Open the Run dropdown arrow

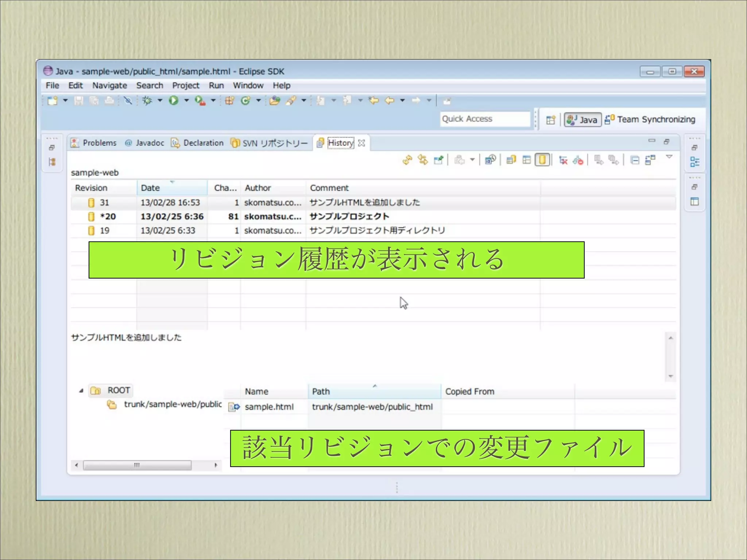[x=186, y=100]
